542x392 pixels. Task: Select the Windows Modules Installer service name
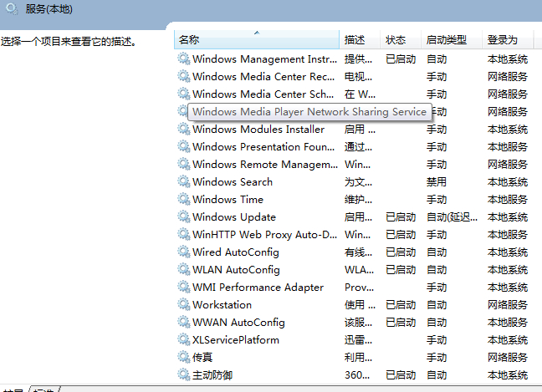point(258,130)
